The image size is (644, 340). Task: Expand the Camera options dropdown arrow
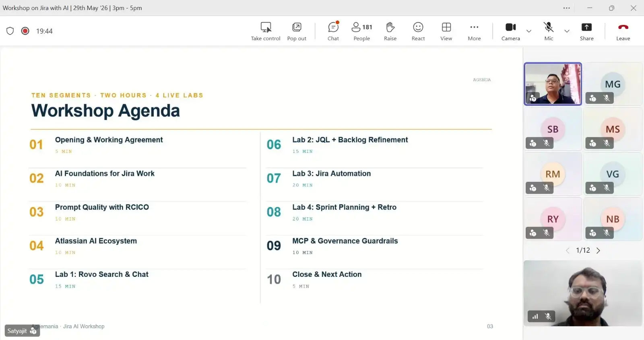click(529, 31)
